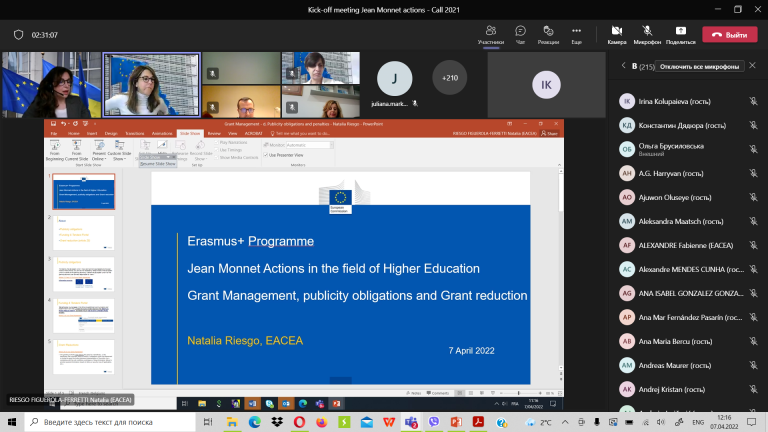The image size is (768, 432).
Task: Select slide 4 thumbnail in PowerPoint pane
Action: (84, 316)
